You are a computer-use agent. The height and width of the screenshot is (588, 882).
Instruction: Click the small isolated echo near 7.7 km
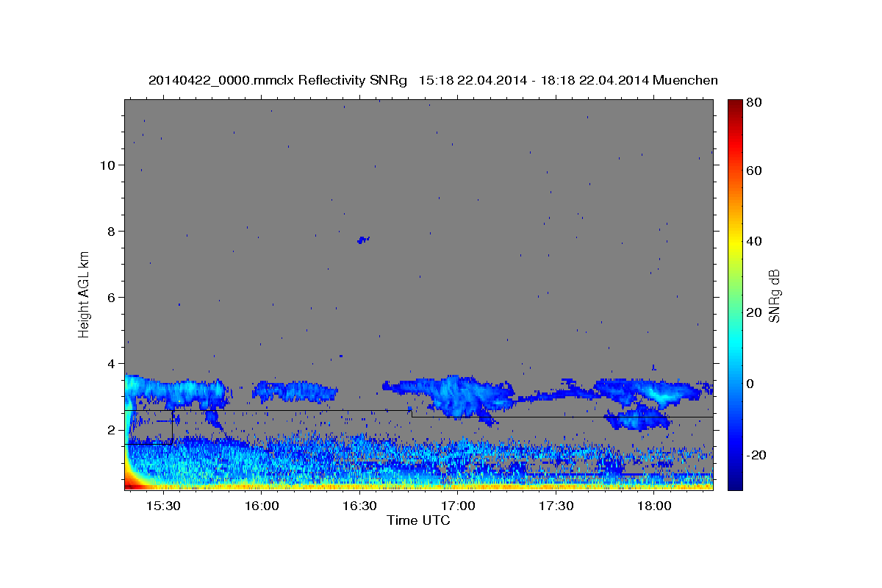point(362,240)
